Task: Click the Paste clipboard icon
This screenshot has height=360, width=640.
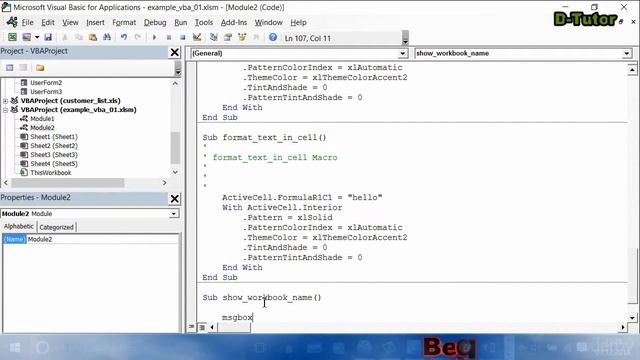Action: tap(93, 38)
